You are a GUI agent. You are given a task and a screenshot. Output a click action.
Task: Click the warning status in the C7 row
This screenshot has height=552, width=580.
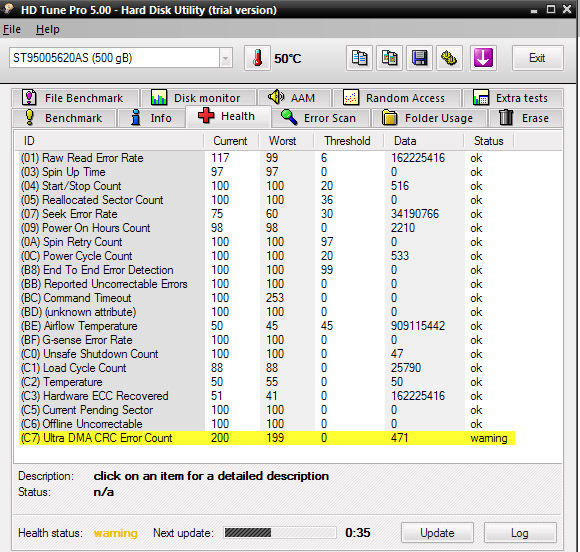tap(489, 438)
